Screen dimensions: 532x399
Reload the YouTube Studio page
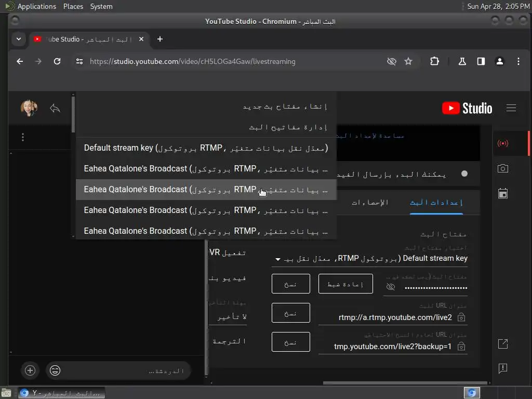click(x=57, y=61)
